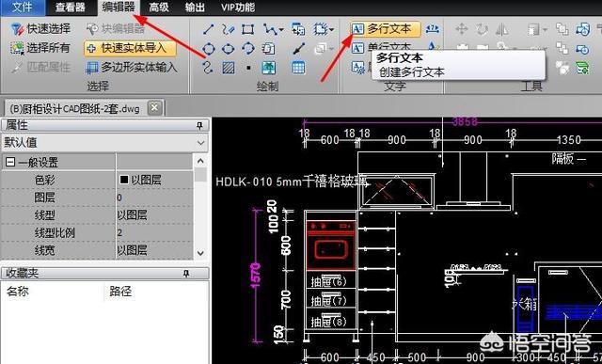
Task: Open the 文件 menu
Action: click(23, 8)
